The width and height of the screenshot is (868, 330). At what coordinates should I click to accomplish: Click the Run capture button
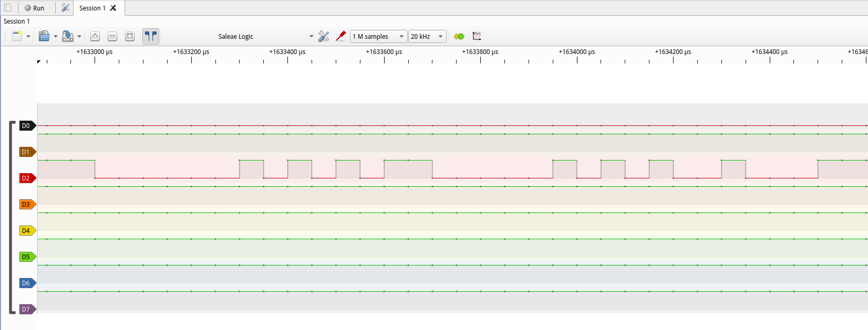click(34, 8)
